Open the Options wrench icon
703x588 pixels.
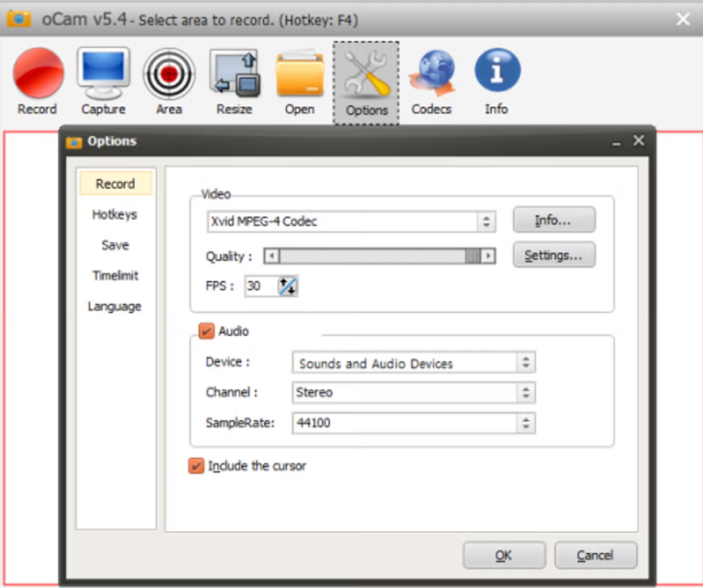tap(366, 74)
